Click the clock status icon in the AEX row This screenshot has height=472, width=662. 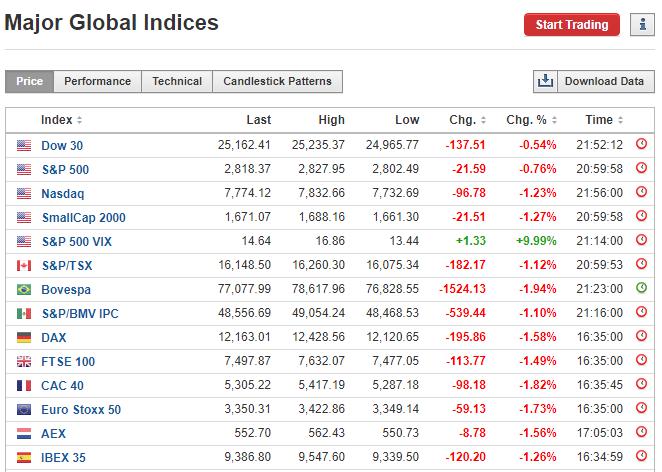(641, 434)
